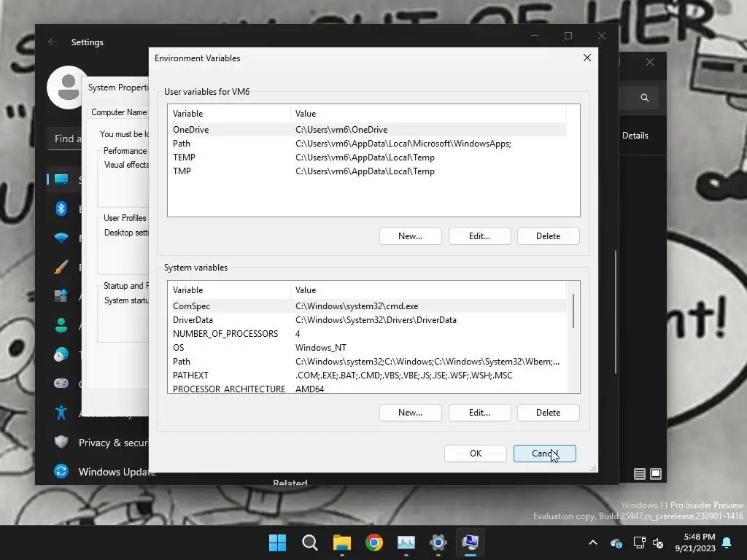Open network status tray icon

[x=639, y=542]
